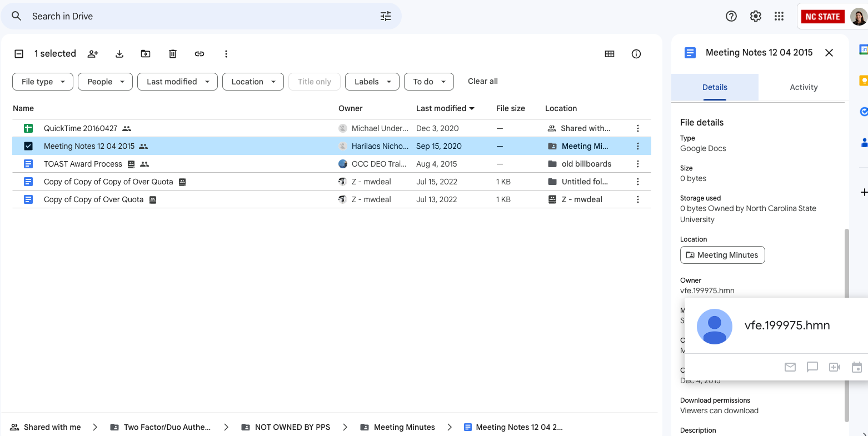
Task: Select the Details tab
Action: coord(715,87)
